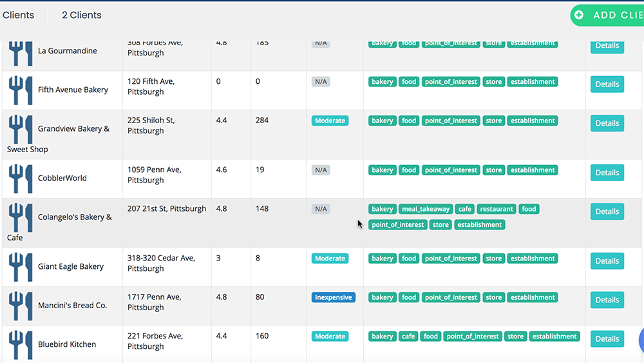Click the Fifth Avenue Bakery fork-knife icon
Image resolution: width=644 pixels, height=363 pixels.
(21, 90)
